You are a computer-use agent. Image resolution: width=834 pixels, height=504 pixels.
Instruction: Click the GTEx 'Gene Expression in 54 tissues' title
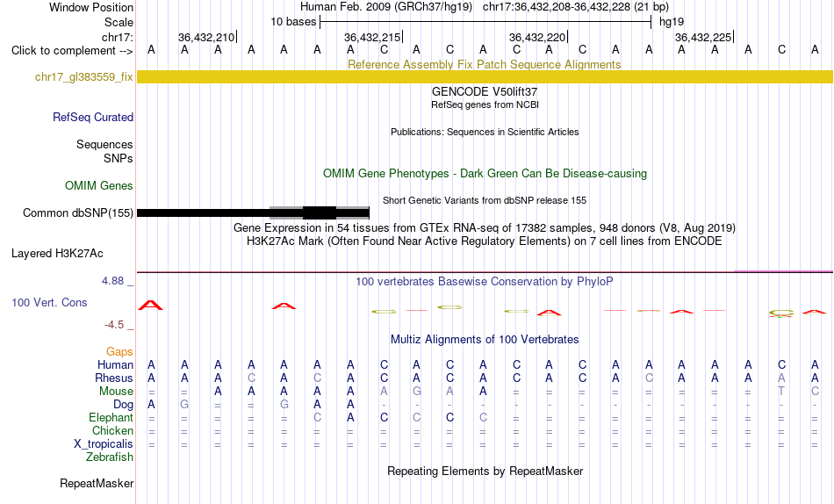(x=485, y=227)
